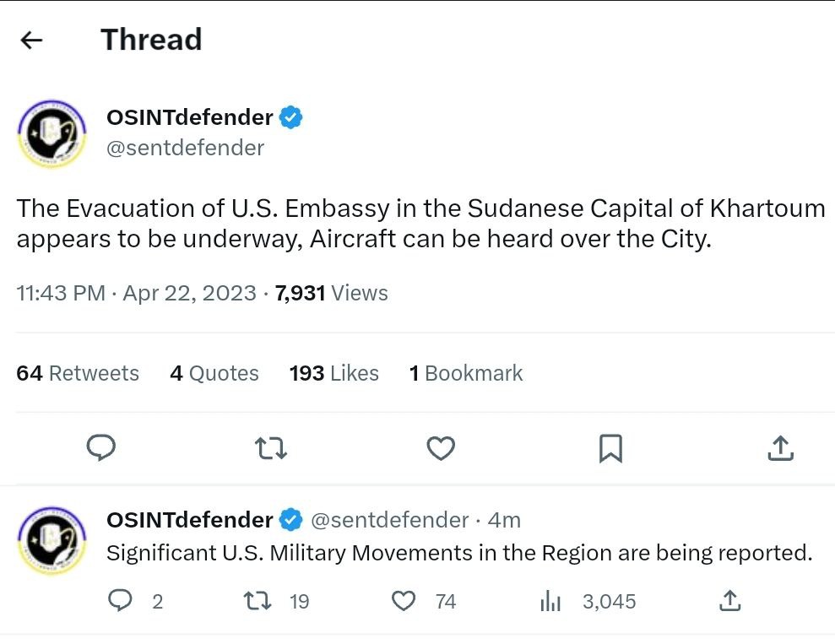View the 193 Likes list

point(333,373)
